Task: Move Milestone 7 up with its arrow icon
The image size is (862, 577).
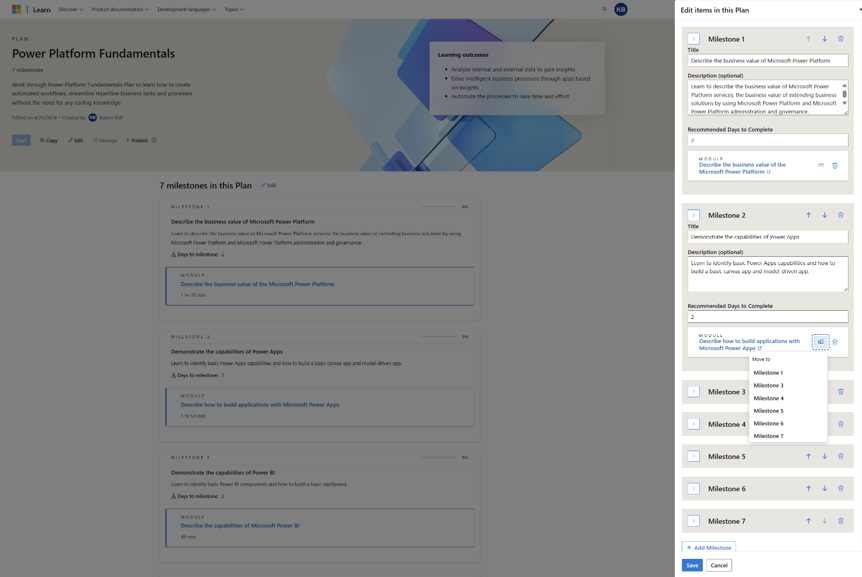Action: coord(808,520)
